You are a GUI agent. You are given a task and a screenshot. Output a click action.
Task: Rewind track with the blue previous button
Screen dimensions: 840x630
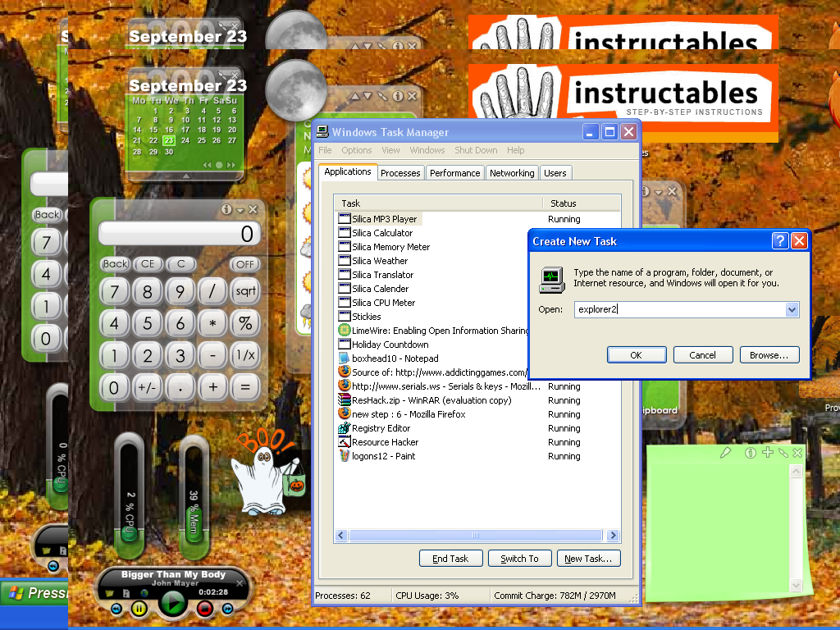[x=116, y=609]
